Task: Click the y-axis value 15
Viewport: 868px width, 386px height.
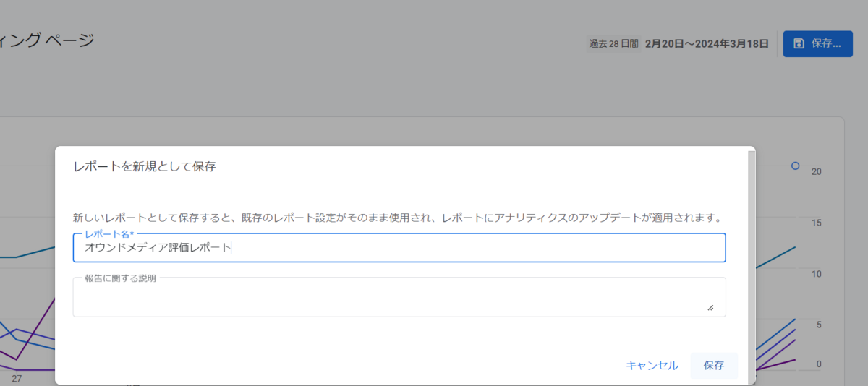Action: [817, 223]
